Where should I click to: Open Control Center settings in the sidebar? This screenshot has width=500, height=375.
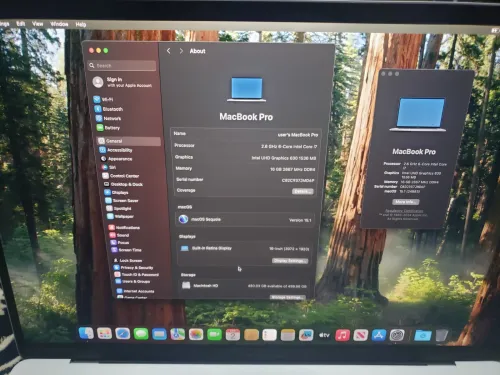(x=121, y=176)
